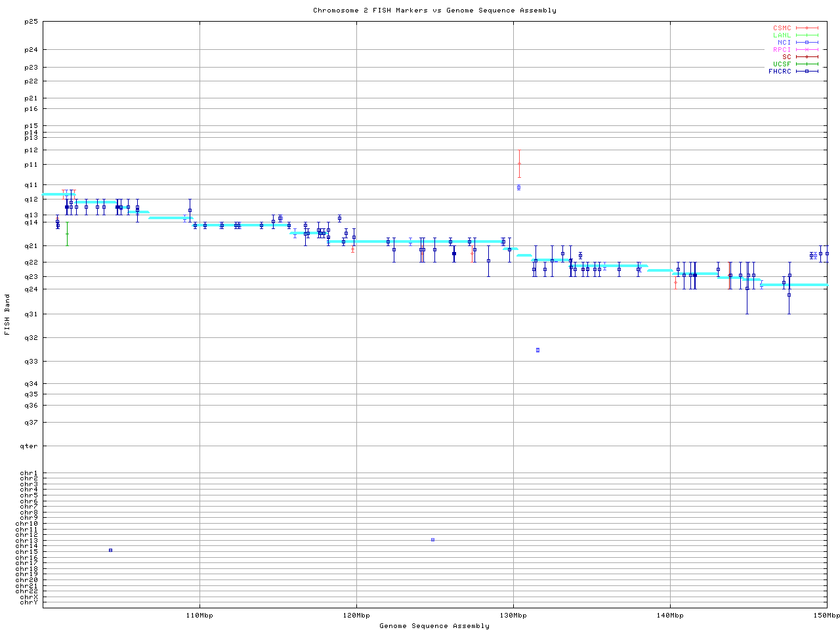
Task: Click the 130Mbp x-axis tick label
Action: (x=513, y=616)
